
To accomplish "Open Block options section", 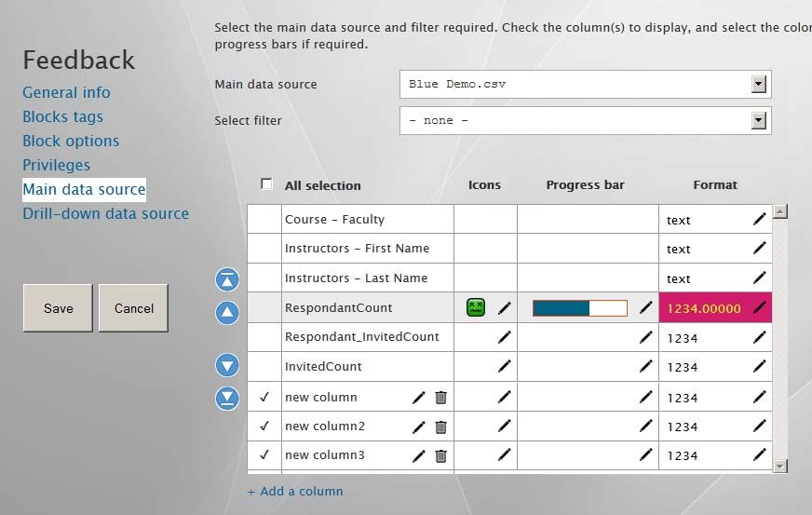I will 71,141.
